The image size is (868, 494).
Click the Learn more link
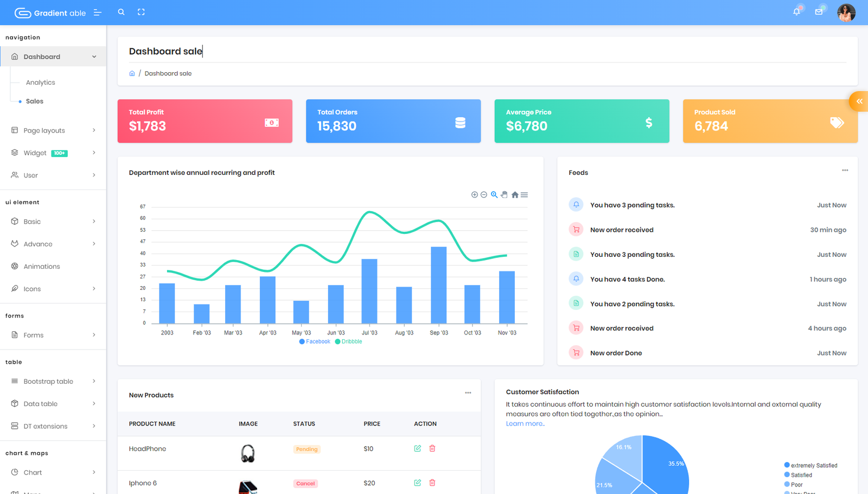tap(525, 423)
